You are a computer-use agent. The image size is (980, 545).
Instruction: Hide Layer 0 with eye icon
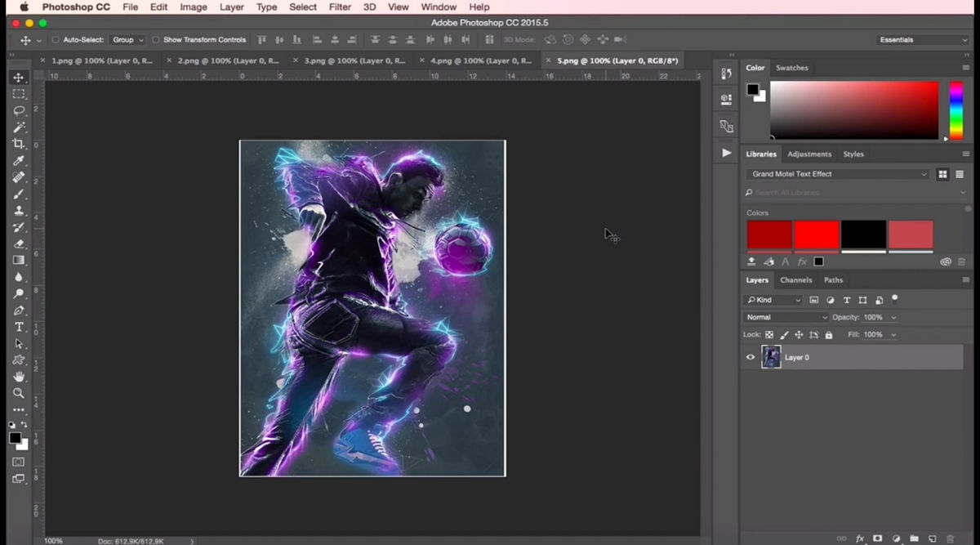click(751, 357)
